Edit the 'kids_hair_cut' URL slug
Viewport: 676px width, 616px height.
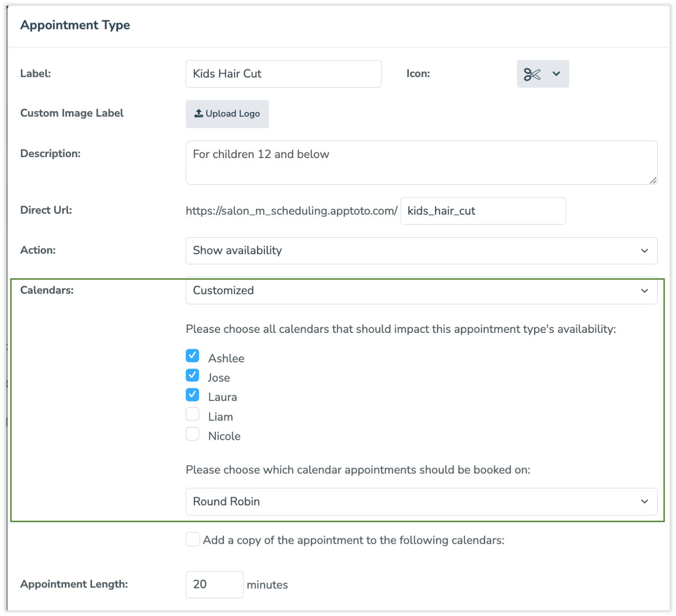point(483,211)
